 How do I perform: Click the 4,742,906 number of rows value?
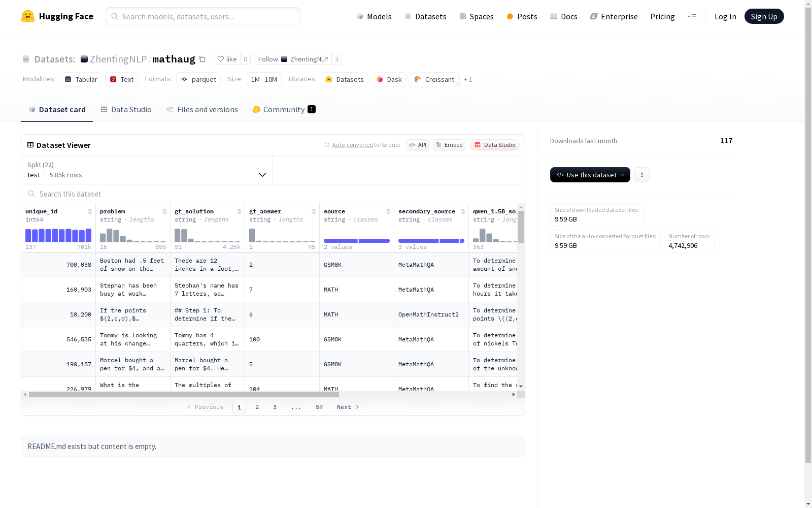point(683,245)
